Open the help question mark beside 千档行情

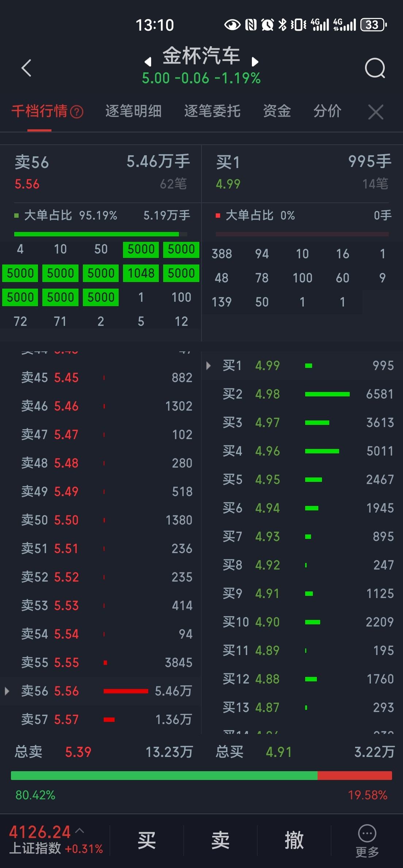tap(77, 112)
